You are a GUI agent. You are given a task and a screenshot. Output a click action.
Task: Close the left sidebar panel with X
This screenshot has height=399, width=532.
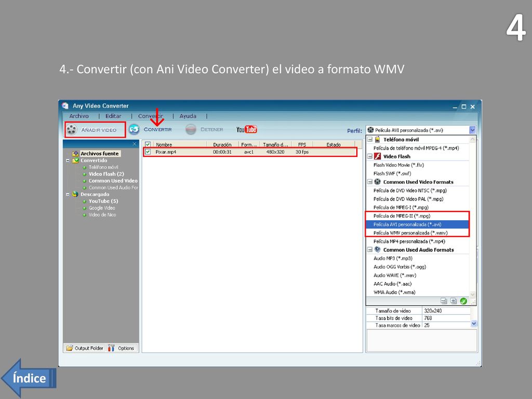135,144
